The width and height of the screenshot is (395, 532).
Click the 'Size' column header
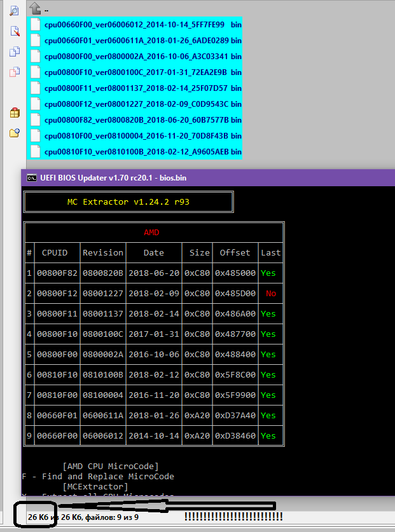tap(200, 253)
